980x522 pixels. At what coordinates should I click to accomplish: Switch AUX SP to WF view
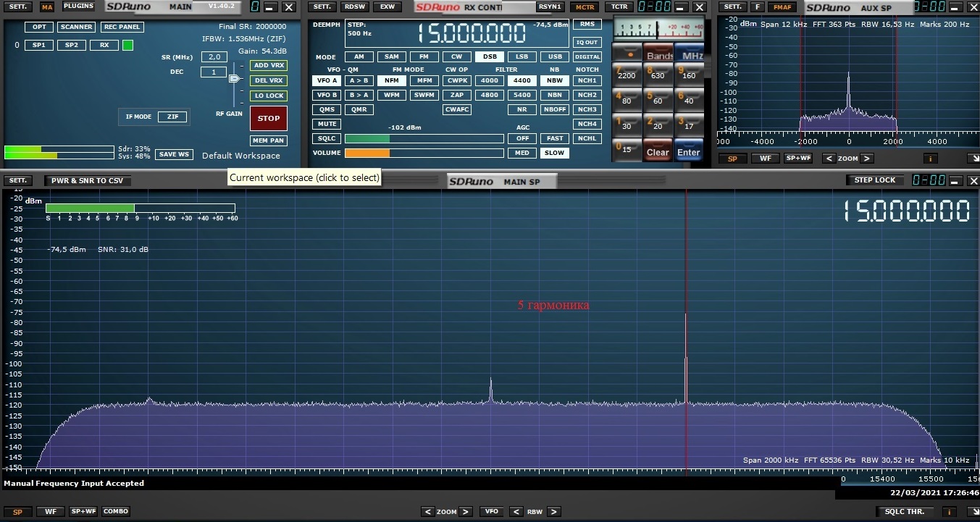(x=765, y=159)
